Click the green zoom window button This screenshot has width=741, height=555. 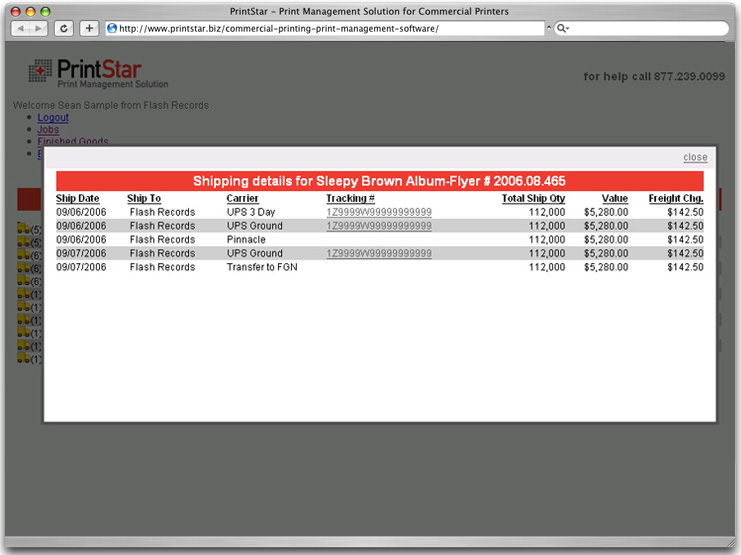click(45, 11)
